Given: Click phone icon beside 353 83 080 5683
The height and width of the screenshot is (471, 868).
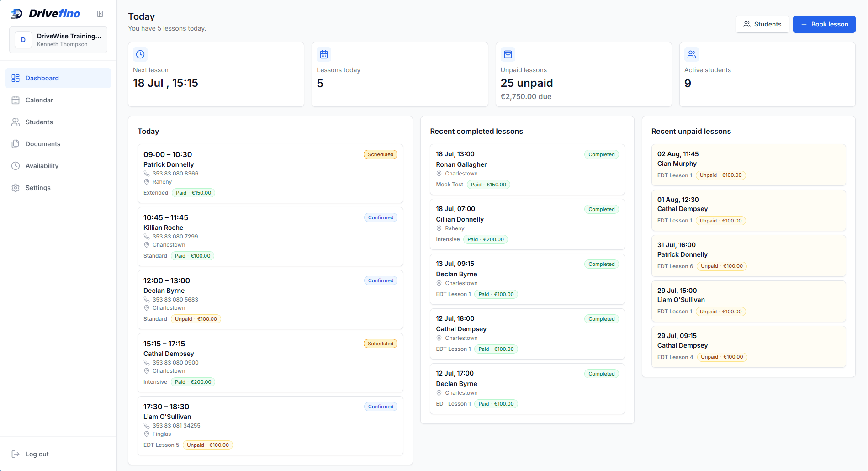Looking at the screenshot, I should (x=147, y=300).
